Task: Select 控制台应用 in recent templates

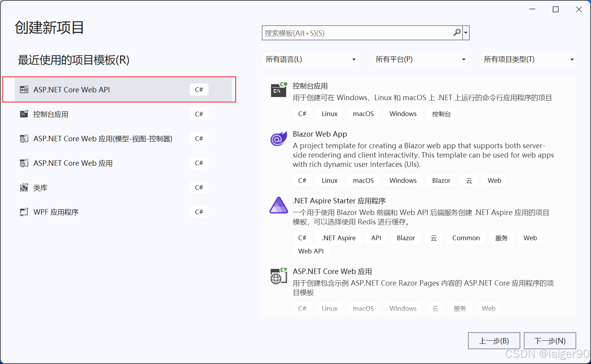Action: point(123,114)
